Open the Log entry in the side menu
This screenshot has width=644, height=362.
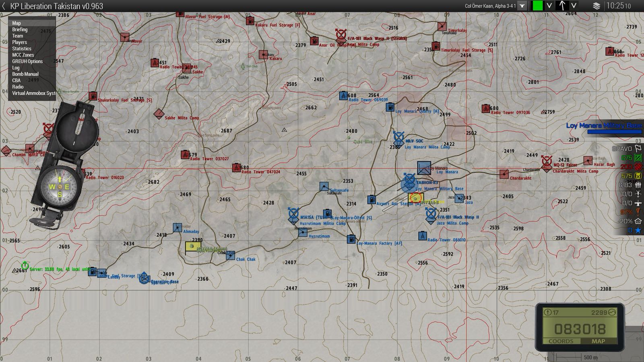(x=32, y=68)
